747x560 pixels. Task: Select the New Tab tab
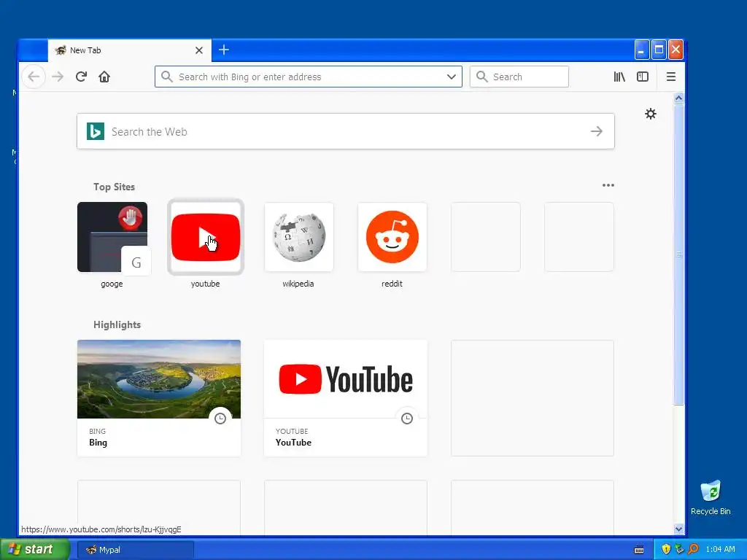pyautogui.click(x=128, y=50)
